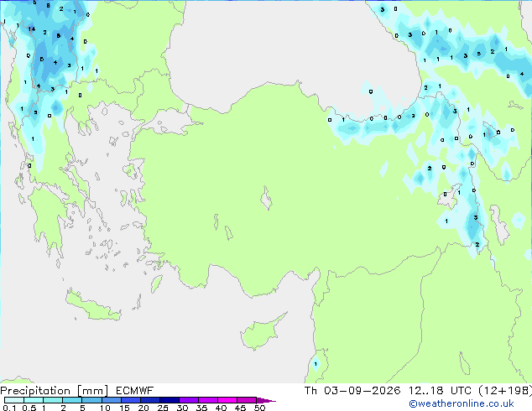Screen dimensions: 532x411
Task: Select the dark navy 25–30 mm legend swatch
Action: pos(170,400)
